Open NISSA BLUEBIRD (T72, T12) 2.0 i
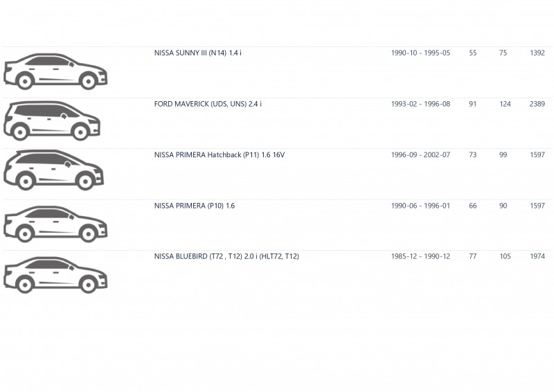This screenshot has width=554, height=392. click(x=226, y=257)
